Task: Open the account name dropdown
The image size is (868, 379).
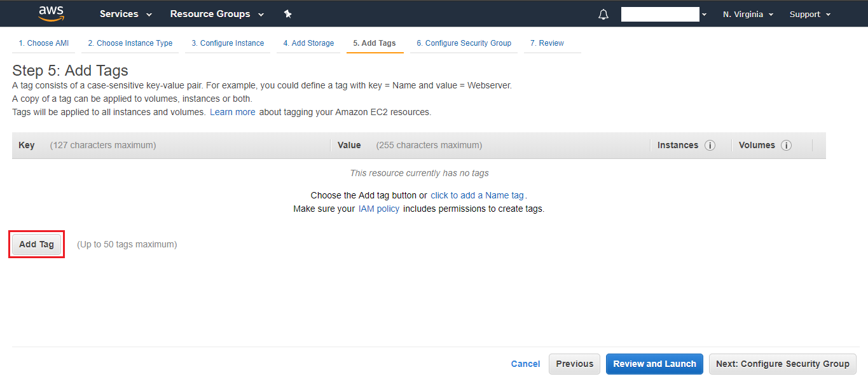Action: click(x=665, y=15)
